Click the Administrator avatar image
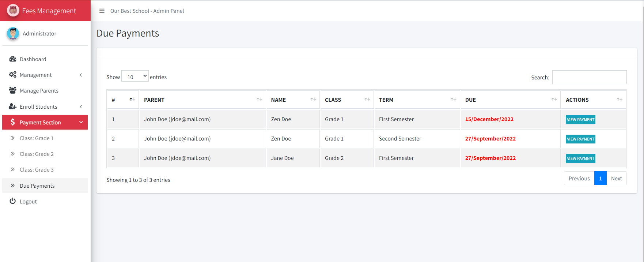Image resolution: width=644 pixels, height=262 pixels. (13, 33)
